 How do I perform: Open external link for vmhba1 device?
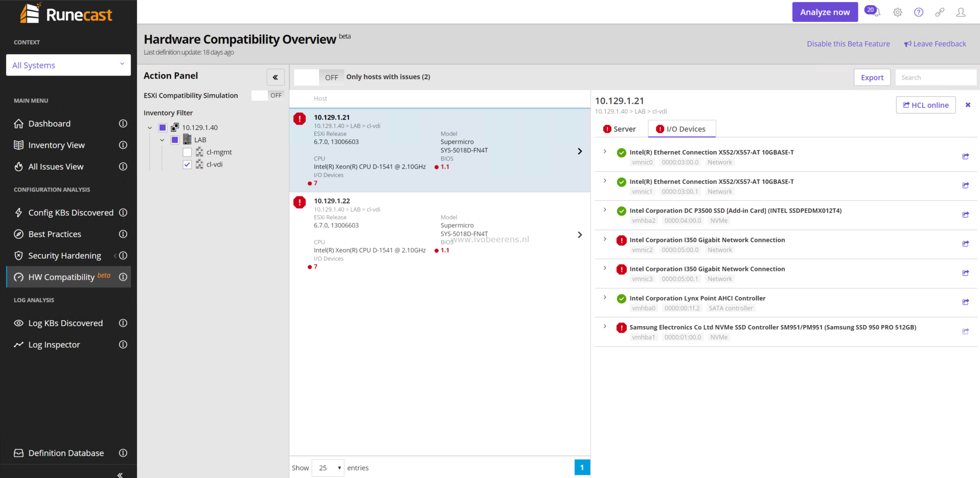[x=966, y=331]
